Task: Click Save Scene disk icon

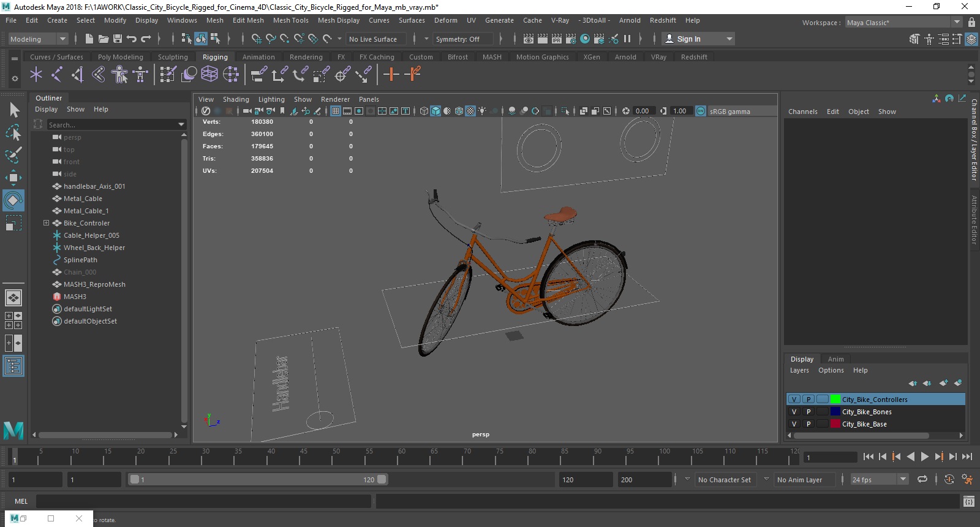Action: 118,39
